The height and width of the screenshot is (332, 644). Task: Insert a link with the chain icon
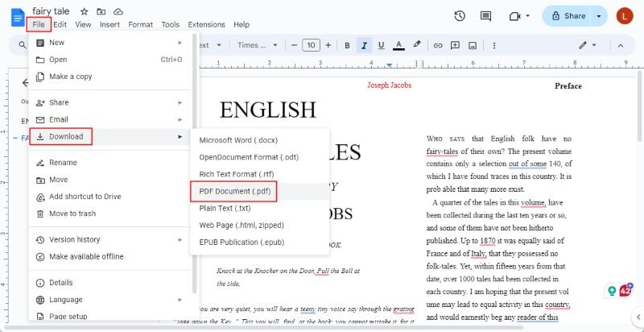click(x=438, y=45)
